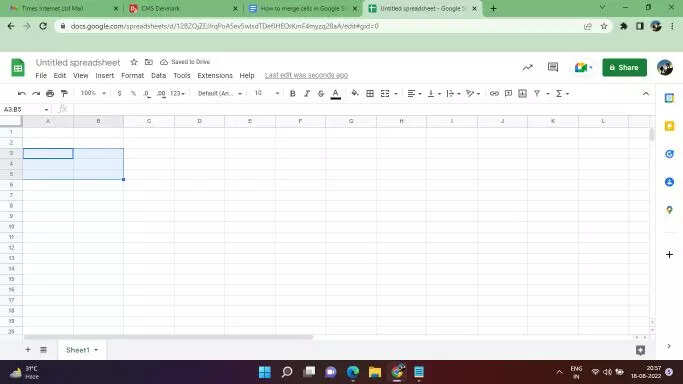
Task: Click the Print icon
Action: tap(50, 93)
